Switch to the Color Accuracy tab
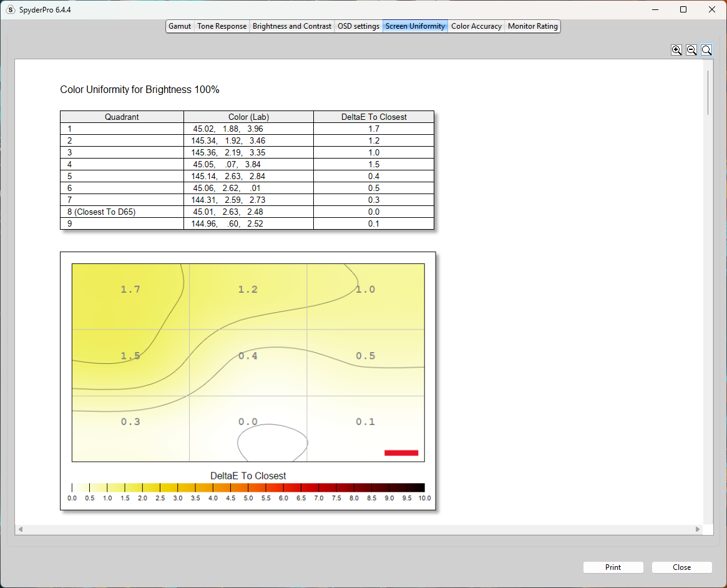Screen dimensions: 727x588 [x=476, y=26]
